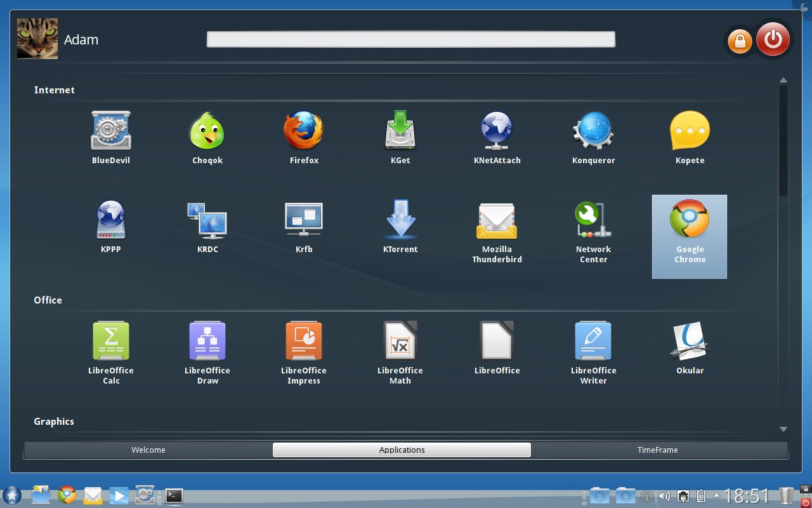The height and width of the screenshot is (508, 812).
Task: Open the KPPP dialer
Action: click(x=111, y=227)
